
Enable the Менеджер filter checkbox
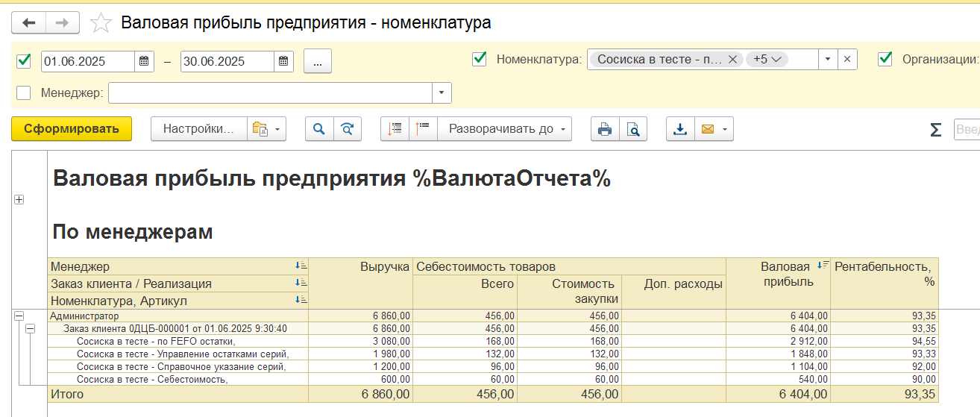pos(24,93)
